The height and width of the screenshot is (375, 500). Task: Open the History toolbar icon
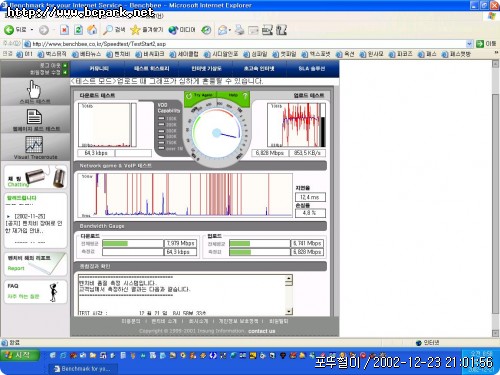point(206,30)
